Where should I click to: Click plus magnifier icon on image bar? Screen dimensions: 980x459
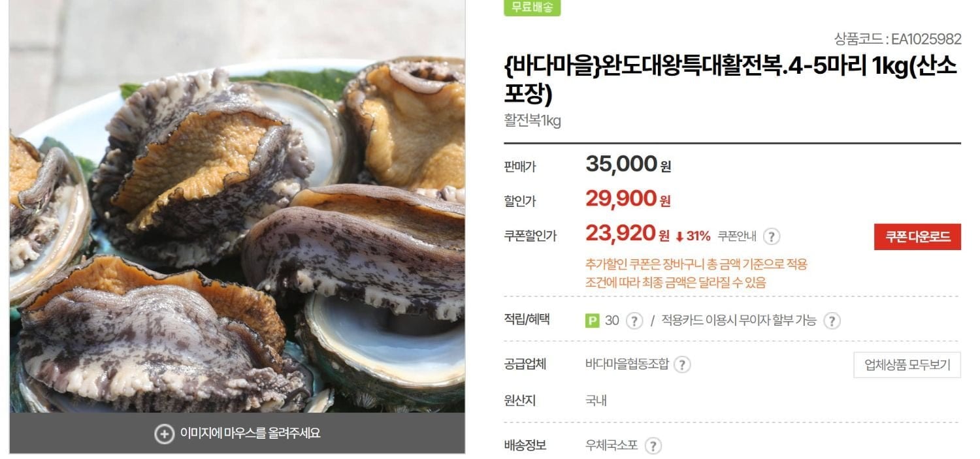pos(164,434)
